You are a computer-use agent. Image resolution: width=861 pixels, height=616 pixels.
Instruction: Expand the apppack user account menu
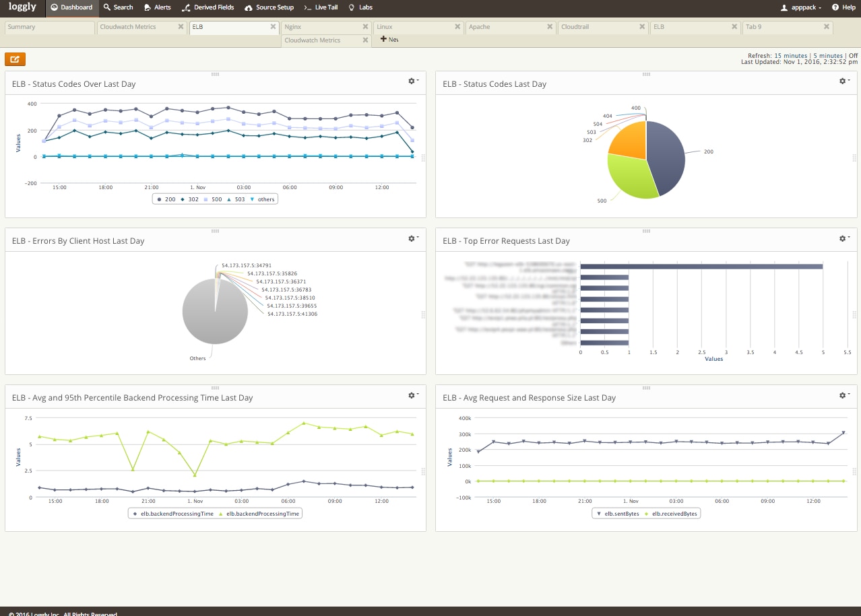[x=801, y=7]
